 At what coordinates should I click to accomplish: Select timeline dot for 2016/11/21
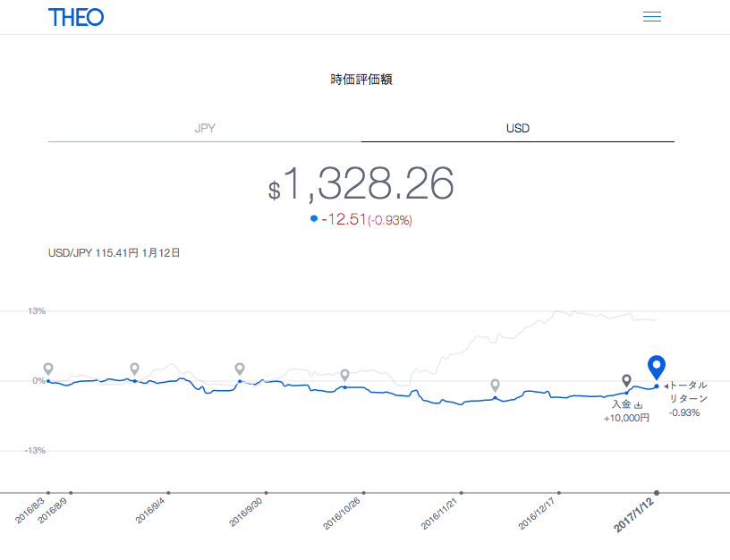(462, 493)
